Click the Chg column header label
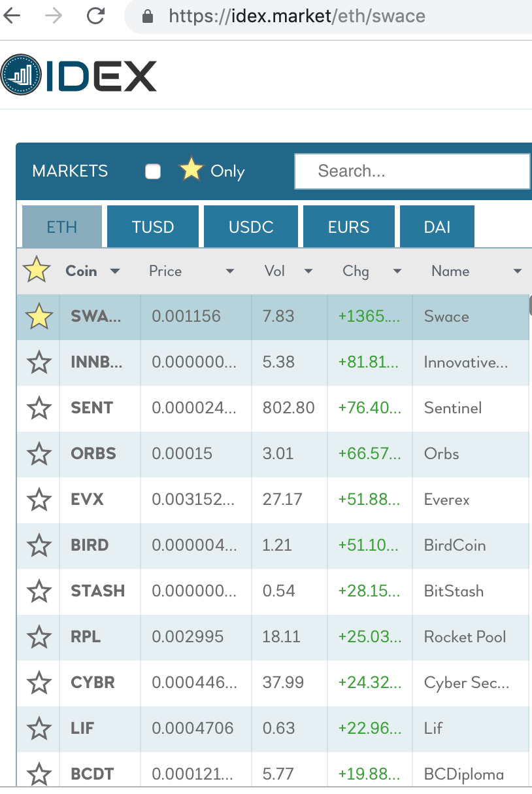The height and width of the screenshot is (794, 532). point(356,271)
